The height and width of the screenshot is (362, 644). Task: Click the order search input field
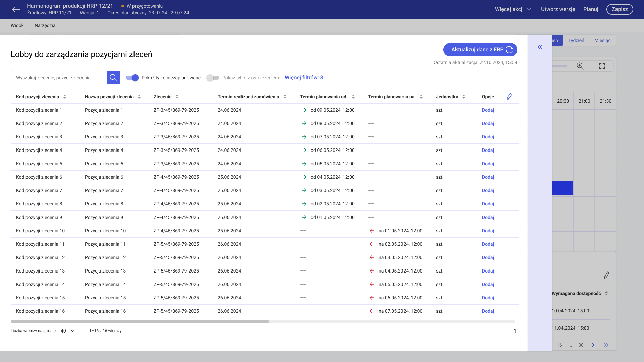pos(59,78)
